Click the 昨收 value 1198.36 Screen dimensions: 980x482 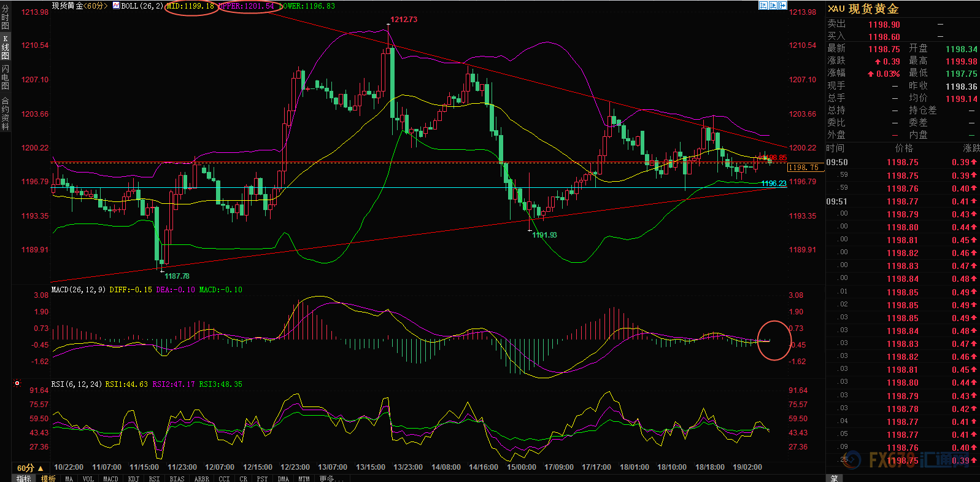tap(962, 87)
